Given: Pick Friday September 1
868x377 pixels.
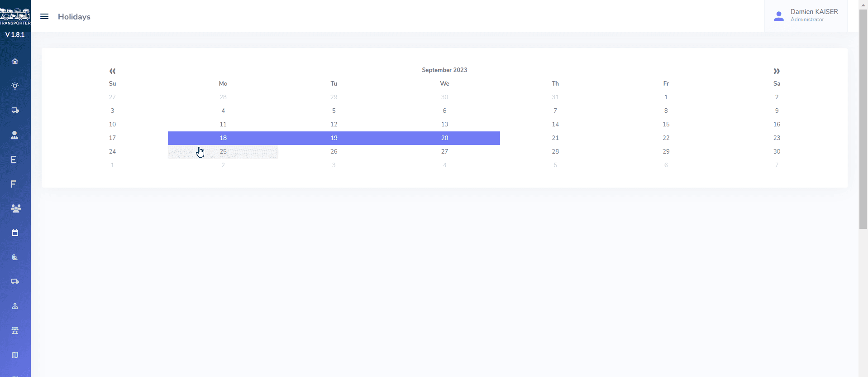Looking at the screenshot, I should pos(666,97).
